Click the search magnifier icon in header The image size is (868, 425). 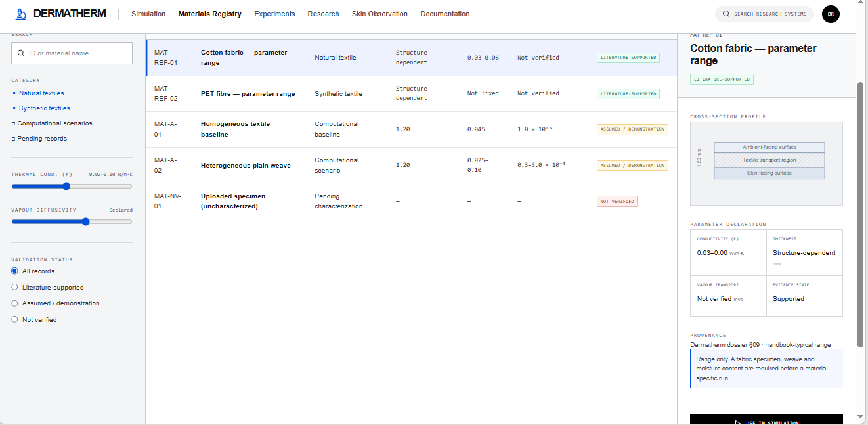pos(726,14)
